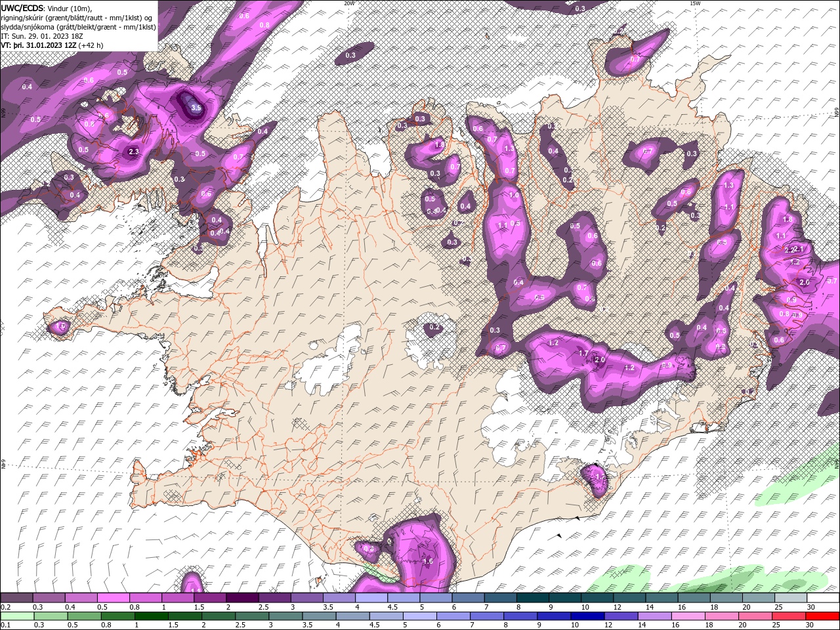The height and width of the screenshot is (630, 840).
Task: Click the 2.6 snowfall value on the map
Action: (805, 282)
